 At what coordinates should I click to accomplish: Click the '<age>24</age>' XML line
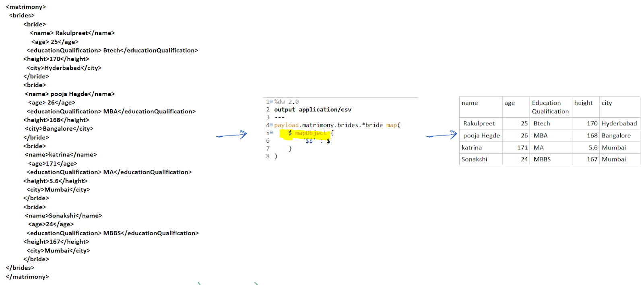tap(51, 224)
